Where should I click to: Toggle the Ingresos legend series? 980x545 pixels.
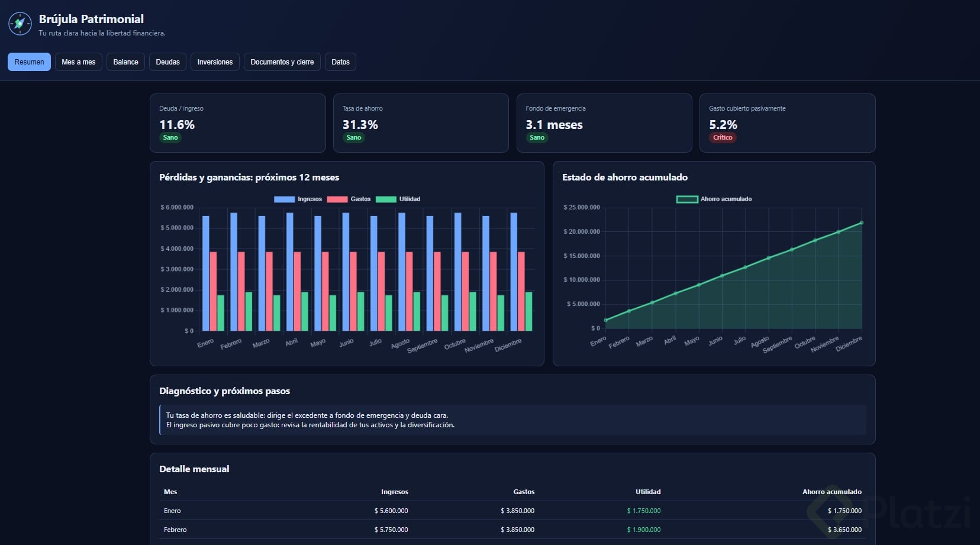click(x=298, y=199)
